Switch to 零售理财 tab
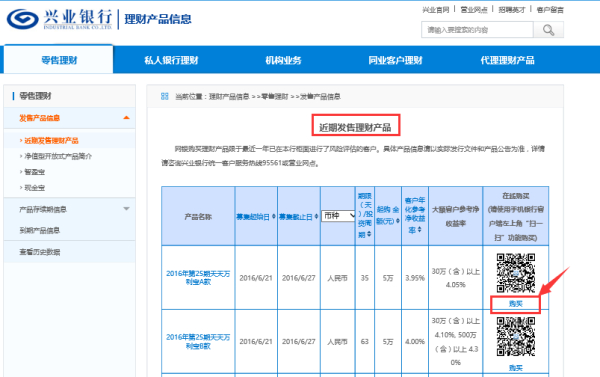Image resolution: width=600 pixels, height=377 pixels. 59,60
